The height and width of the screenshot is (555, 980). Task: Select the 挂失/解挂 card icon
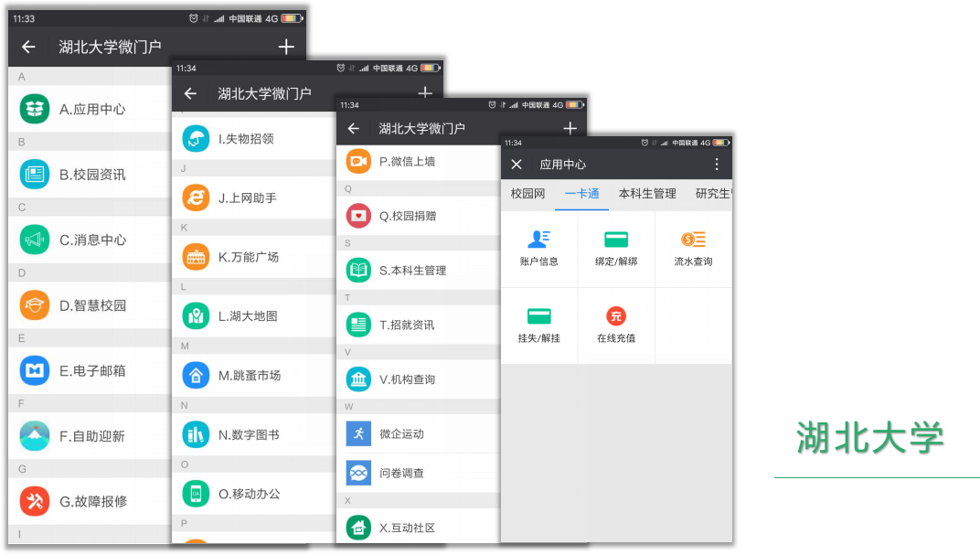tap(538, 316)
